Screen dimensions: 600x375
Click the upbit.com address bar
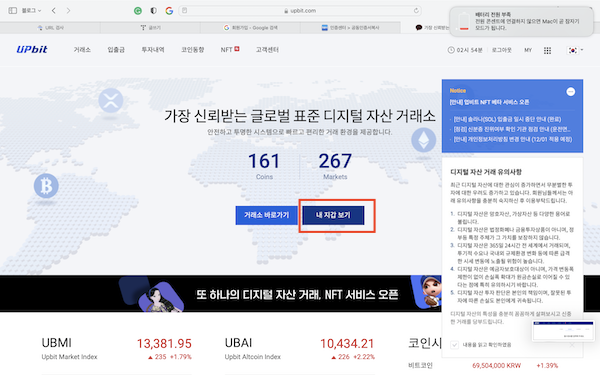click(x=300, y=11)
